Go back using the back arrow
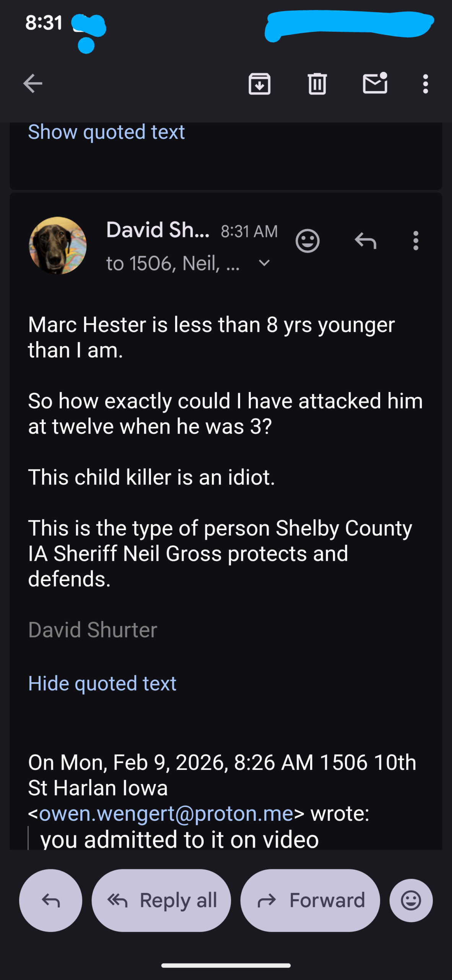The image size is (452, 980). 33,83
